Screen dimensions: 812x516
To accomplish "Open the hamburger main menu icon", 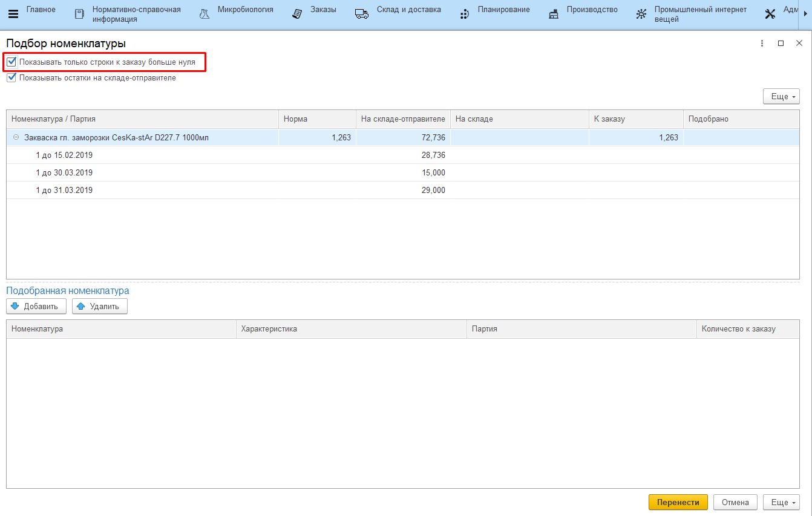I will click(x=13, y=14).
